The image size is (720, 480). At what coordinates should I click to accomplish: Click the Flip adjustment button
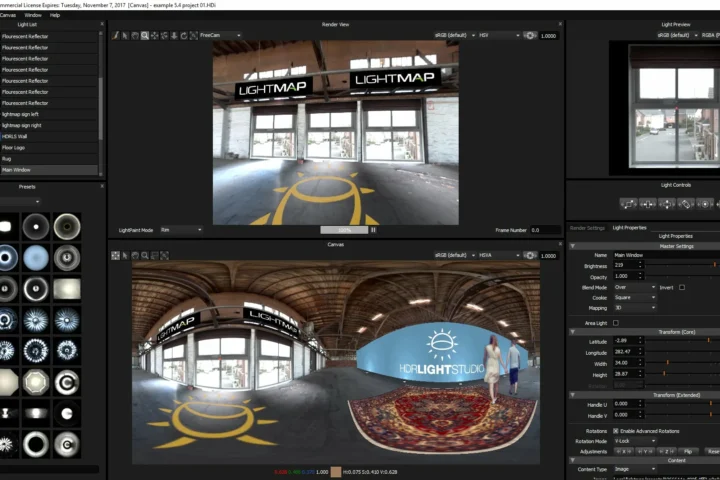pos(688,452)
